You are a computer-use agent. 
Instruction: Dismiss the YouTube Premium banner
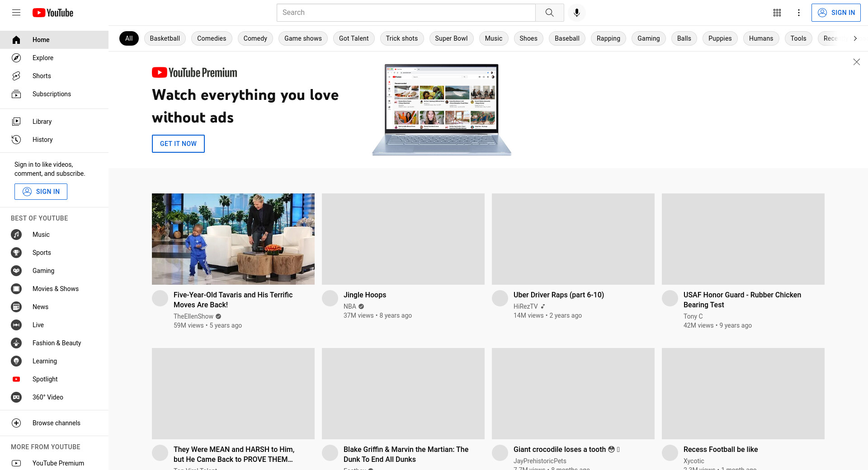857,62
